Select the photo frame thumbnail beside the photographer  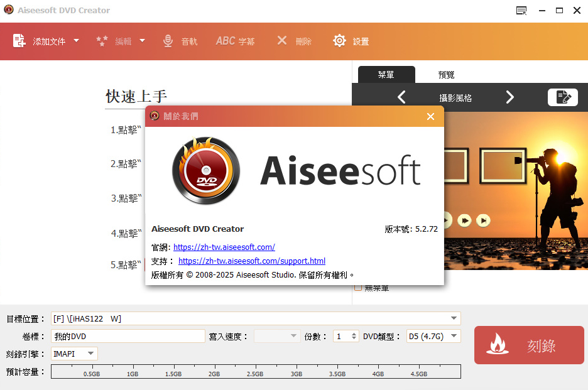503,165
